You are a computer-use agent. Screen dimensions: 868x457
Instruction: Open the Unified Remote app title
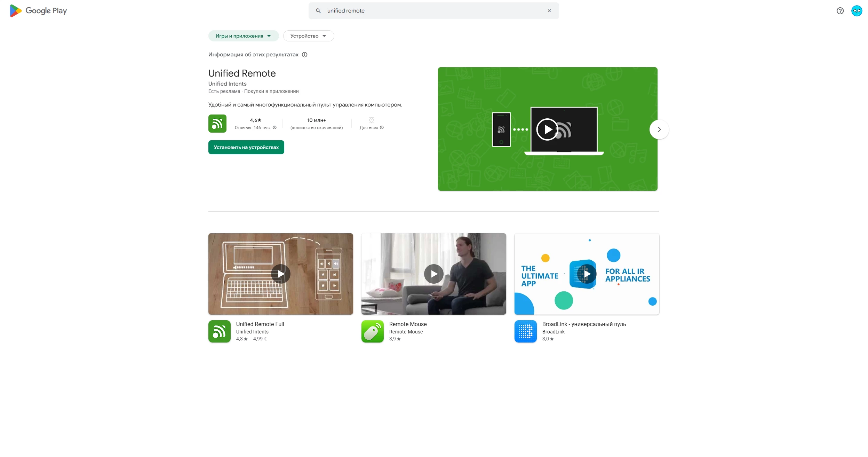(242, 73)
